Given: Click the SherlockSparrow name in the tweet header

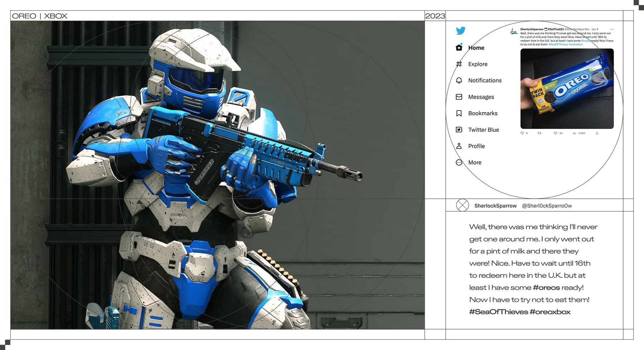Looking at the screenshot, I should tap(532, 29).
